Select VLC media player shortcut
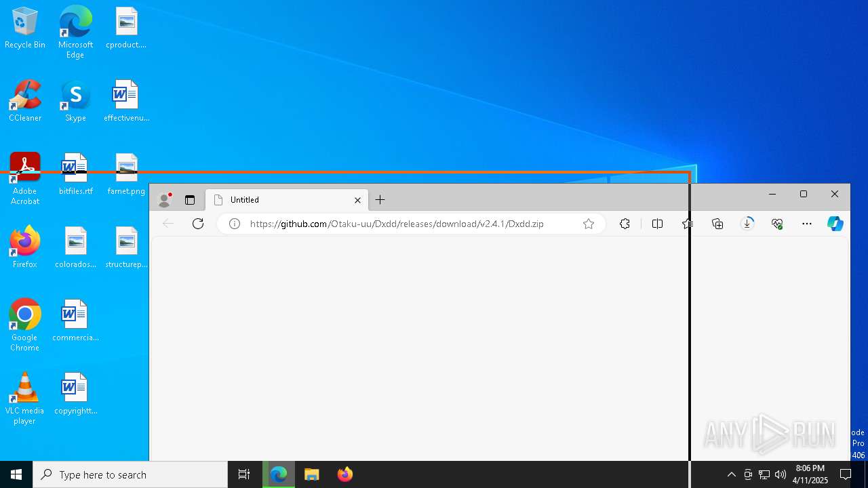Screen dimensions: 868x488 [25, 399]
